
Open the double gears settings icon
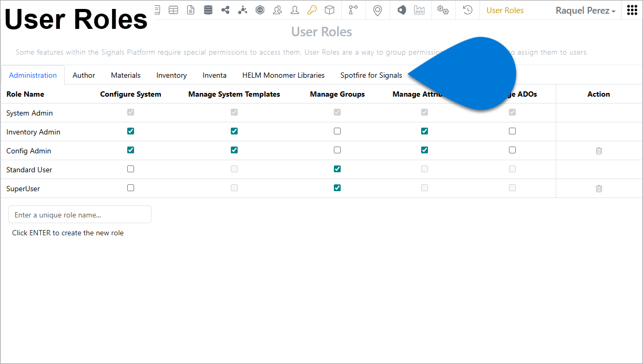tap(443, 10)
